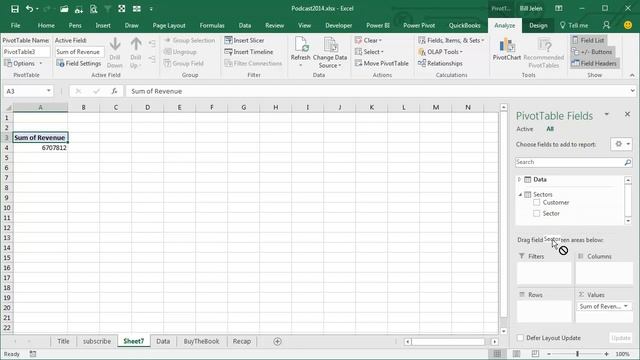Switch to the Home ribbon tab

[x=46, y=25]
